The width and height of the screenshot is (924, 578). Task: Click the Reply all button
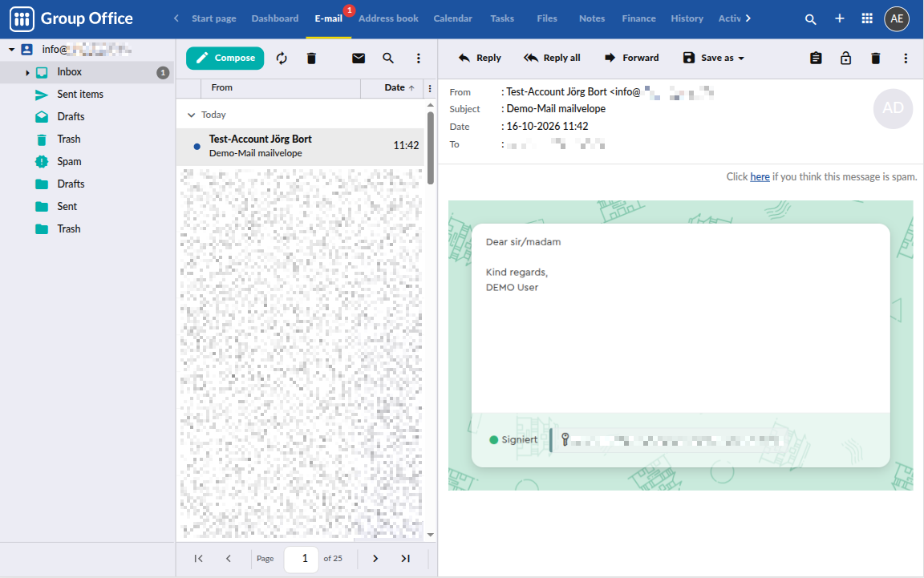click(x=552, y=58)
